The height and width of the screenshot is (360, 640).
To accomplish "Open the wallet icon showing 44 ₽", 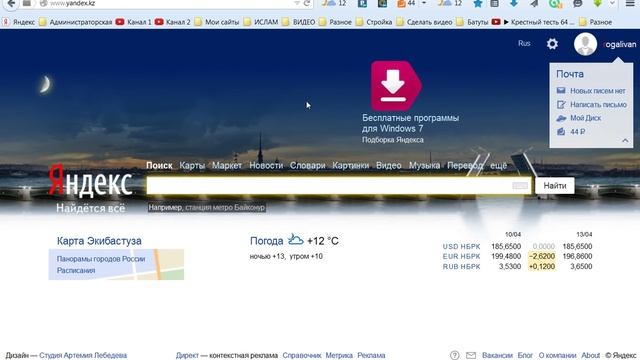I will pos(561,131).
